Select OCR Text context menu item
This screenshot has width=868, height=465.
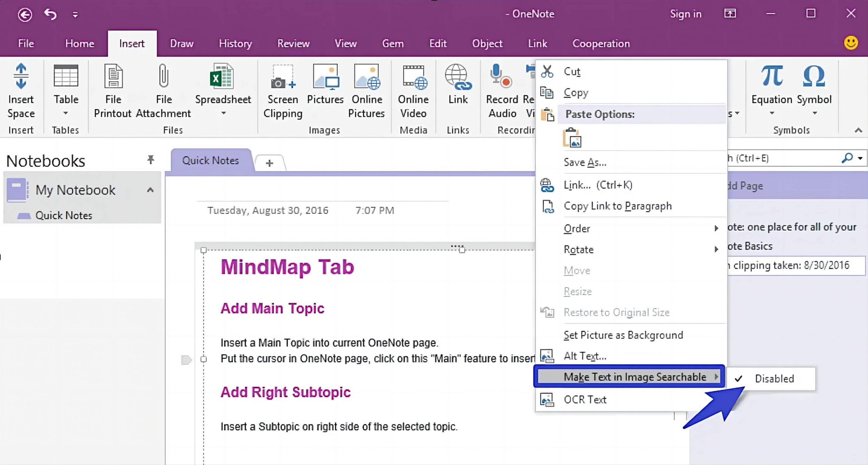click(x=585, y=399)
